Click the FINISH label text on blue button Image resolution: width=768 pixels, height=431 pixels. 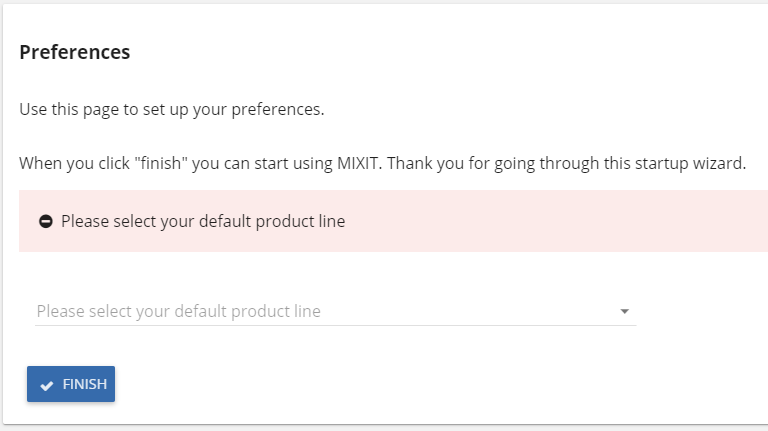[x=85, y=384]
